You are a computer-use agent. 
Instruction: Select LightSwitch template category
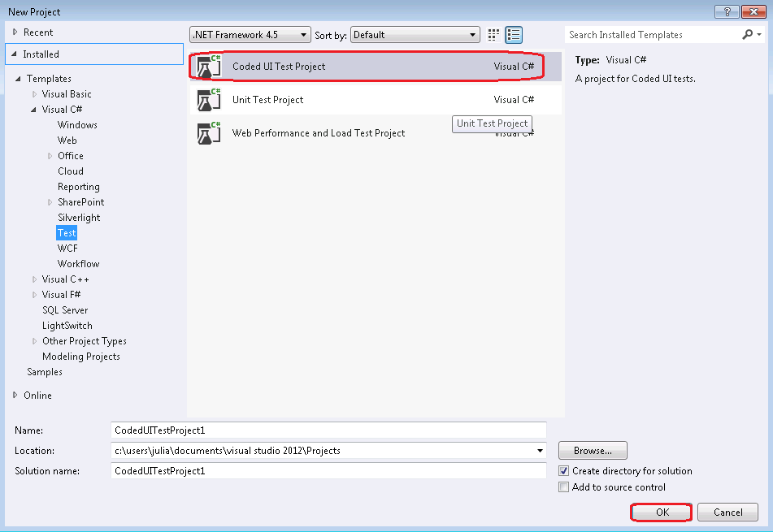pyautogui.click(x=67, y=326)
